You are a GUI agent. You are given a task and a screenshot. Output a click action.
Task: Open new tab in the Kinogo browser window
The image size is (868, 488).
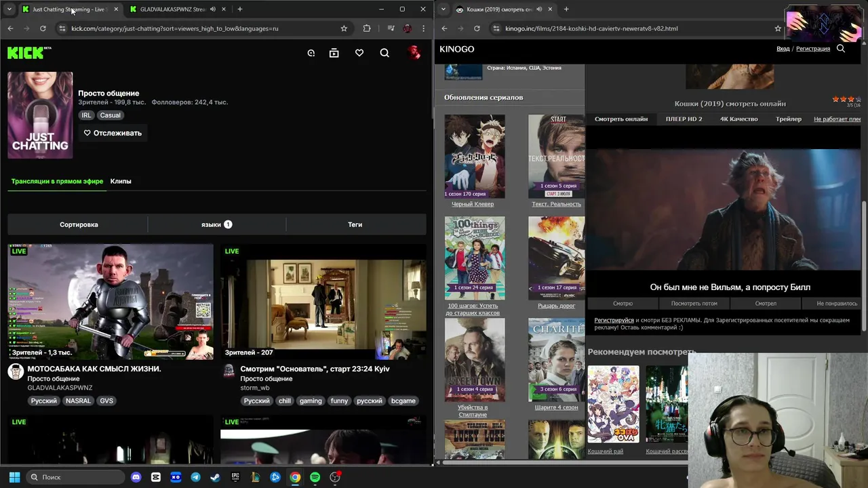(x=566, y=9)
